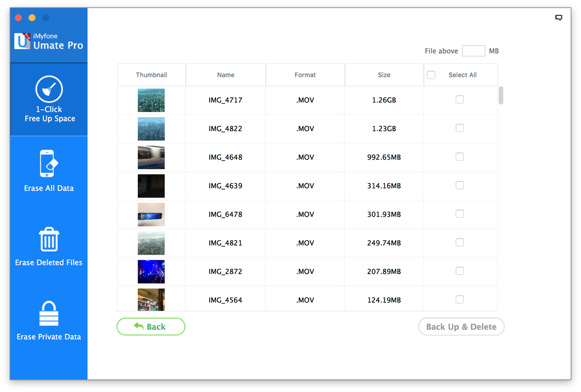
Task: Click the 1.26GB size value
Action: 384,100
